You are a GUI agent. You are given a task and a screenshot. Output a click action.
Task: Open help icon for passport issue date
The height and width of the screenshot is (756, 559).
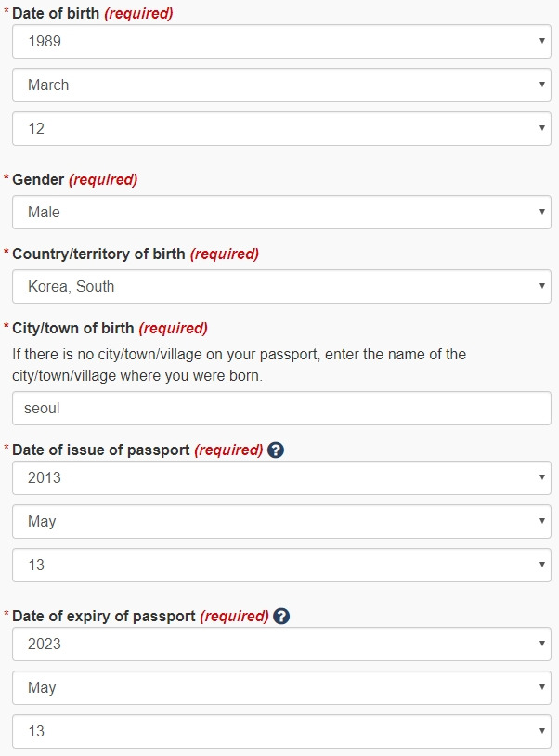coord(276,450)
